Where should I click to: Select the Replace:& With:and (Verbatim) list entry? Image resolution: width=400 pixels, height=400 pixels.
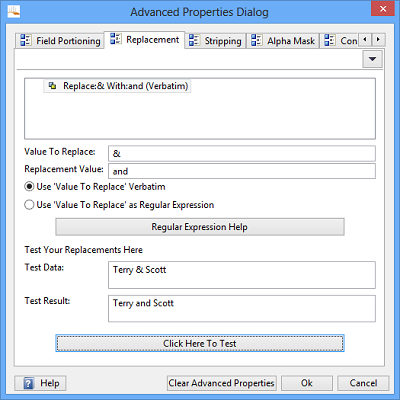pos(117,86)
